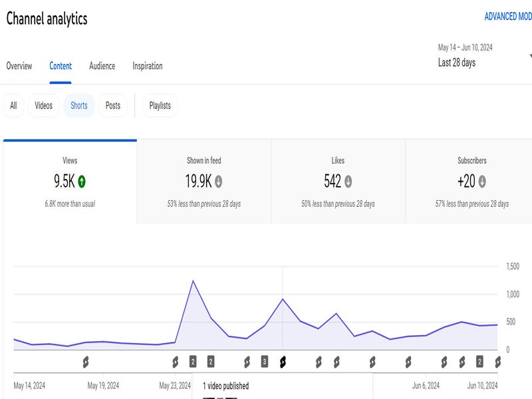This screenshot has width=532, height=399.
Task: Open the Inspiration tab
Action: (x=148, y=66)
